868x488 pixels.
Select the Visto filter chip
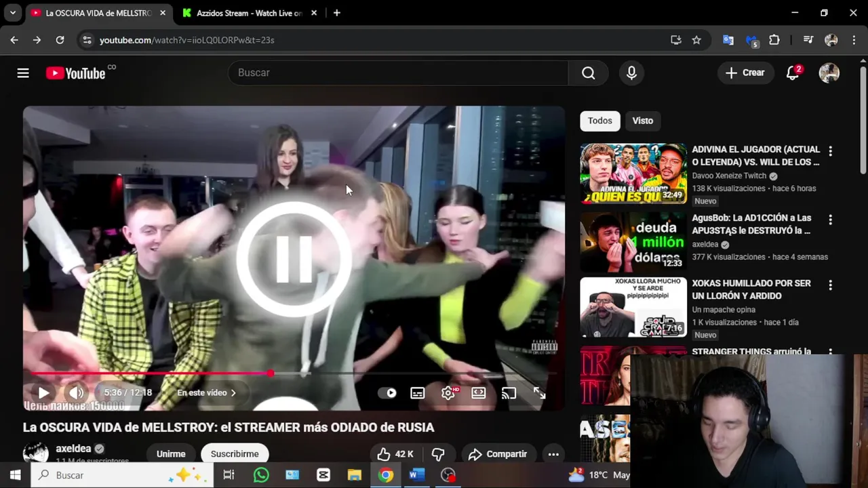click(x=643, y=121)
